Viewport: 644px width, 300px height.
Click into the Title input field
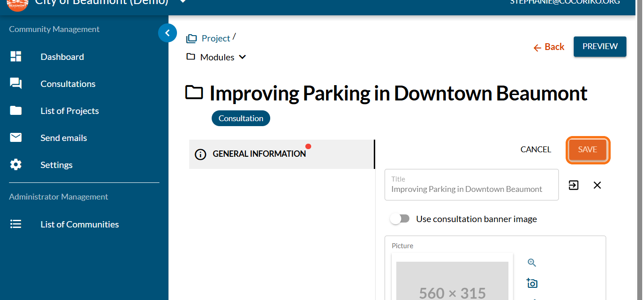pos(471,189)
